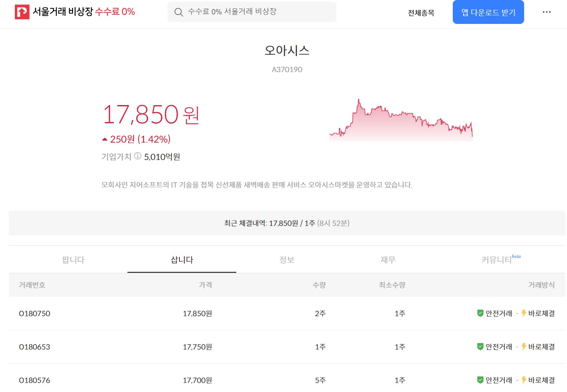Click the large 17,850 원 current price
Screen dimensions: 567x392
tap(151, 114)
